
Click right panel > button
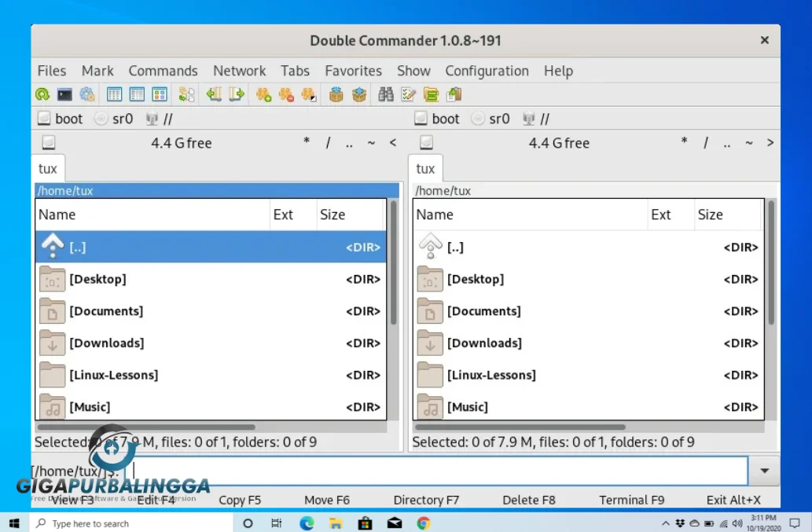tap(770, 142)
